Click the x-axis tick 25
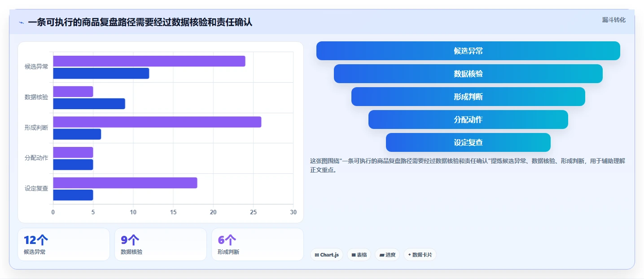The image size is (644, 279). (x=254, y=212)
